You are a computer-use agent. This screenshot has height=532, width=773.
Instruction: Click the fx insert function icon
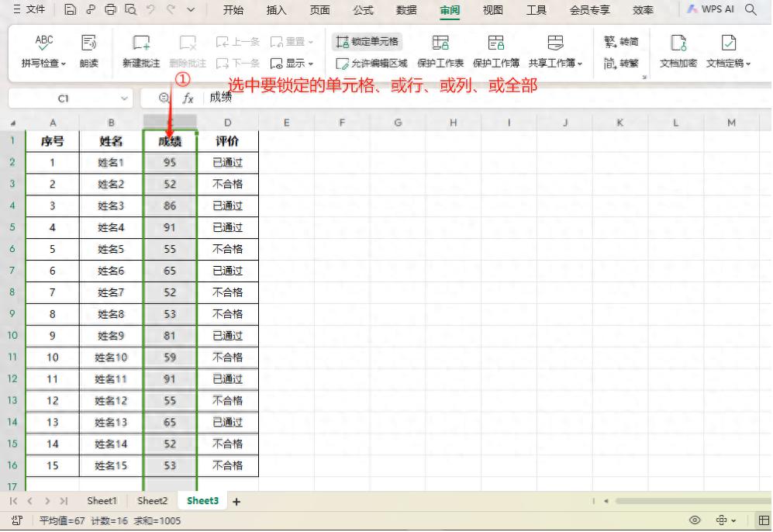click(x=188, y=98)
